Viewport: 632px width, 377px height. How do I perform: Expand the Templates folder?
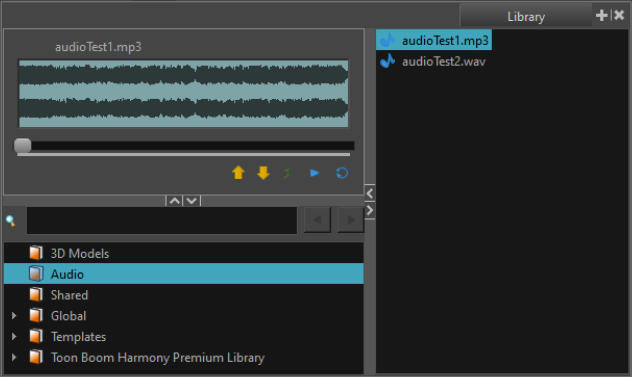[x=14, y=336]
